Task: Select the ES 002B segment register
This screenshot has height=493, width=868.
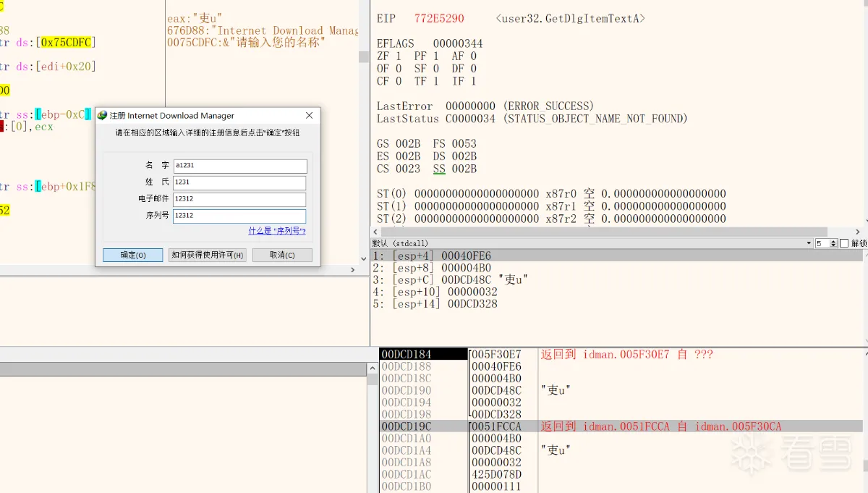Action: (399, 156)
